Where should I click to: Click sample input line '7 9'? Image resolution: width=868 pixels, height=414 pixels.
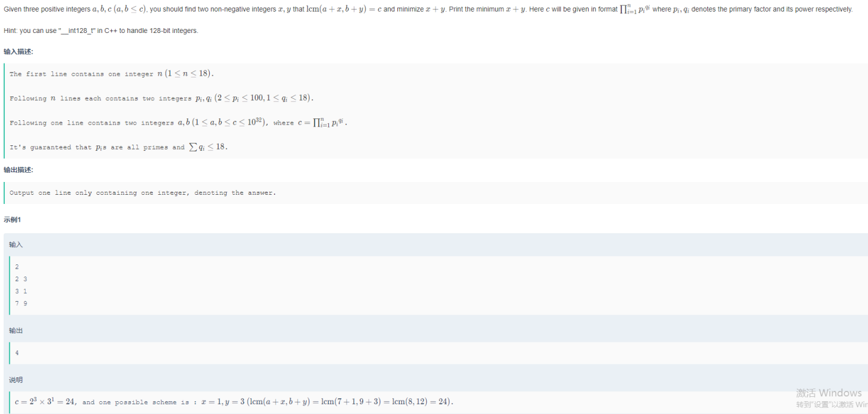click(21, 303)
